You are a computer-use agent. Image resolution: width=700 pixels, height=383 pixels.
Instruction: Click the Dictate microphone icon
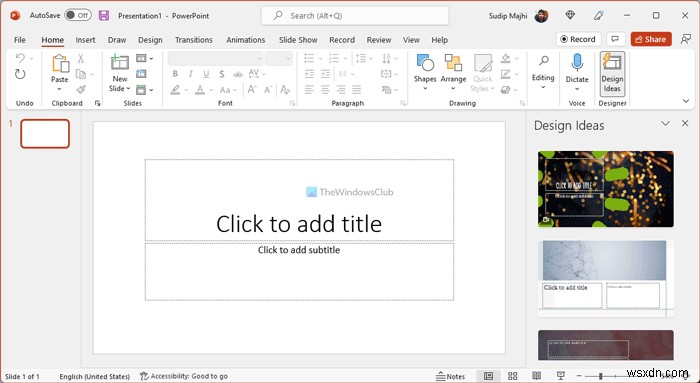[577, 63]
